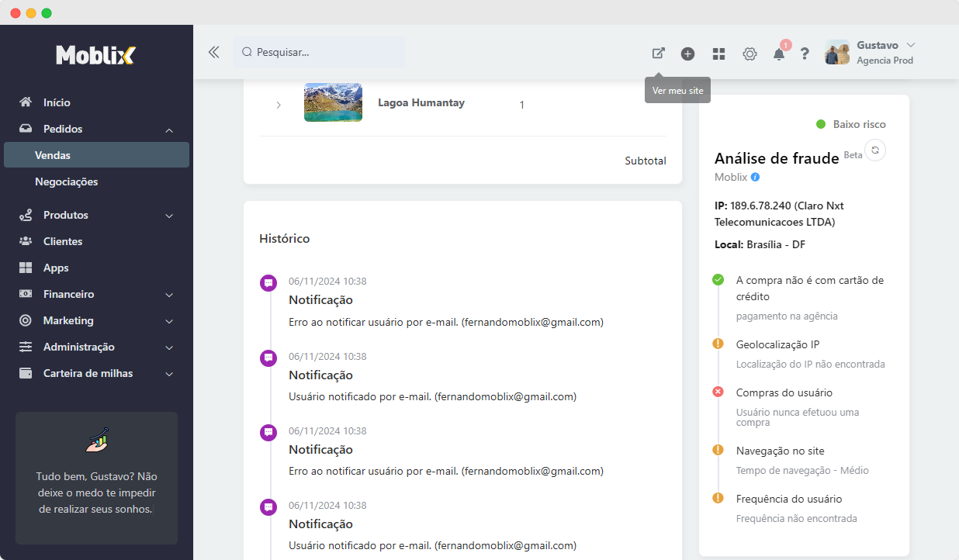Click the Baixo risco status label
The height and width of the screenshot is (560, 959).
pos(859,124)
